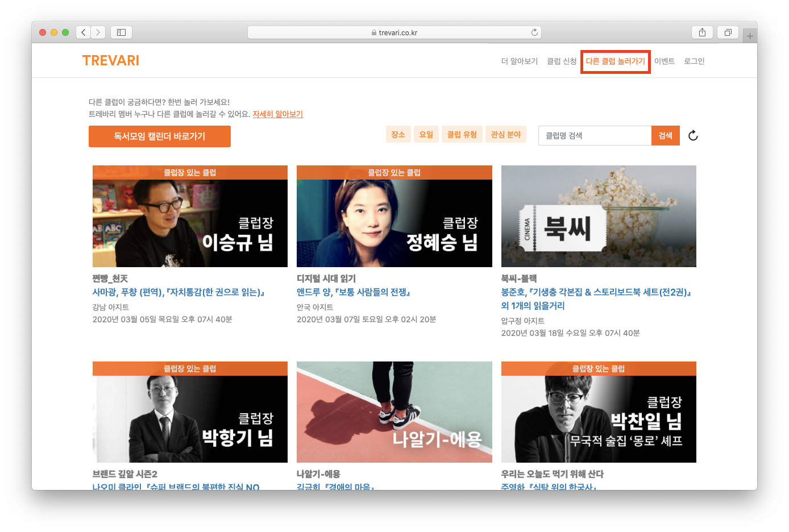Click the 안국 아지트 location text
This screenshot has height=532, width=789.
click(315, 307)
